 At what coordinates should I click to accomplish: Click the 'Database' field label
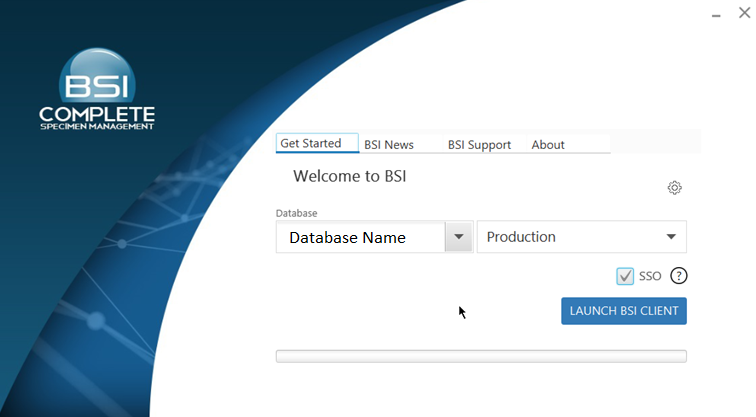coord(297,213)
